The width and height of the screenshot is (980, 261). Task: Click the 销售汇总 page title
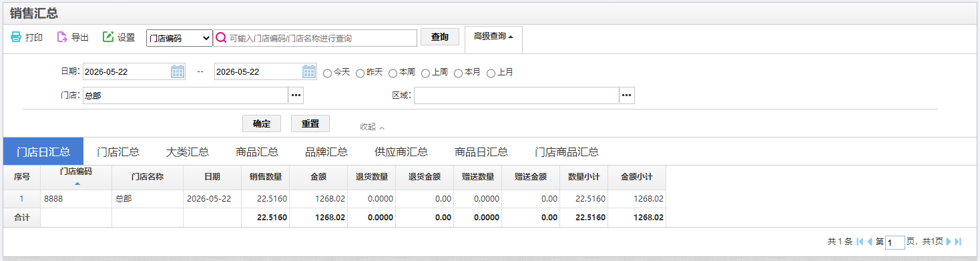tap(33, 13)
